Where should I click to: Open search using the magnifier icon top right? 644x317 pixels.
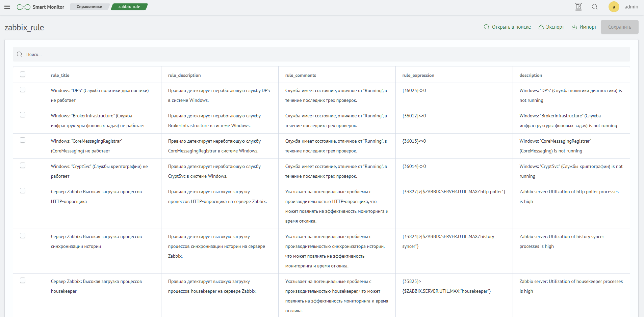pos(595,7)
